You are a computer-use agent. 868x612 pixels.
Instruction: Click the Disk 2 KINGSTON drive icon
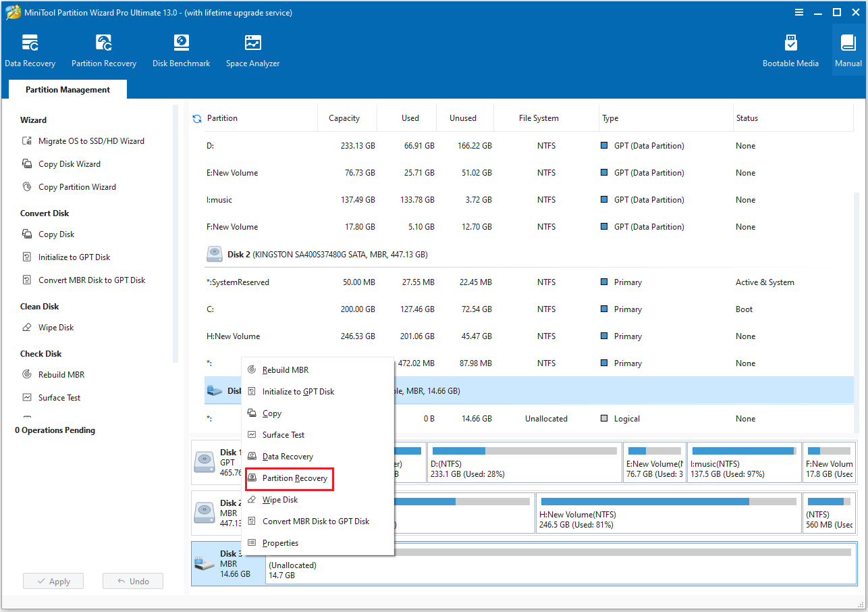click(x=215, y=254)
